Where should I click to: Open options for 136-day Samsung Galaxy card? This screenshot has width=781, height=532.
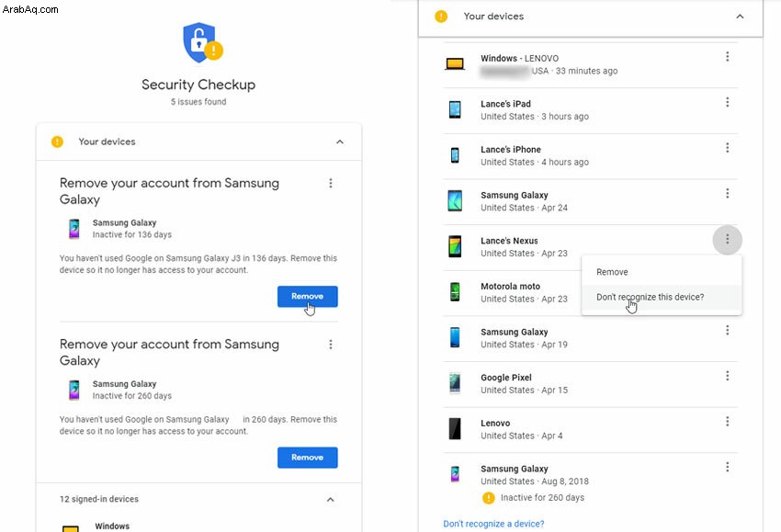click(330, 184)
